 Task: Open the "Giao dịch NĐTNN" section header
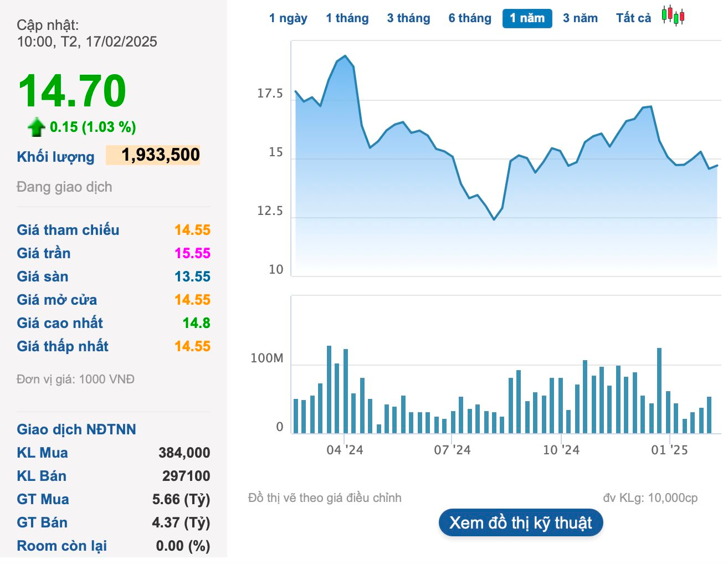point(76,429)
